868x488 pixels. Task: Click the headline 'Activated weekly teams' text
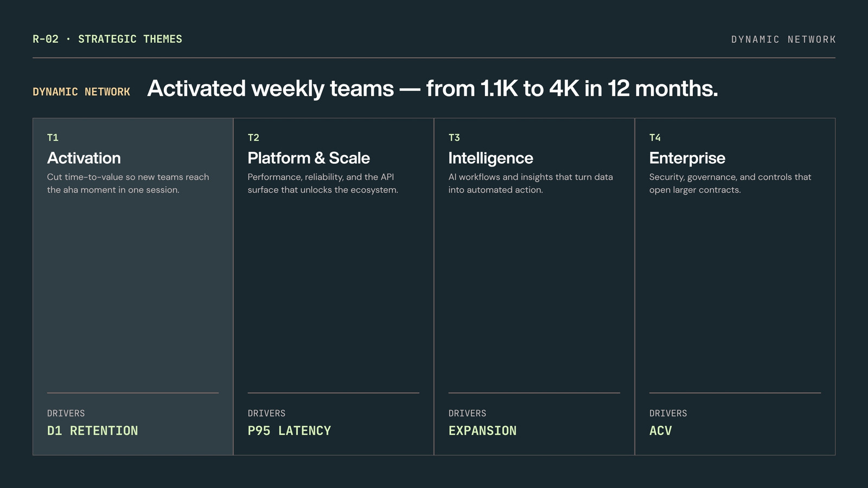tap(432, 88)
